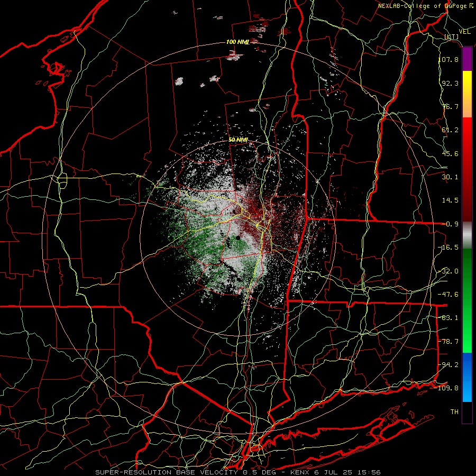Screen dimensions: 476x476
Task: Click the -94.2 scale value
Action: coord(448,365)
